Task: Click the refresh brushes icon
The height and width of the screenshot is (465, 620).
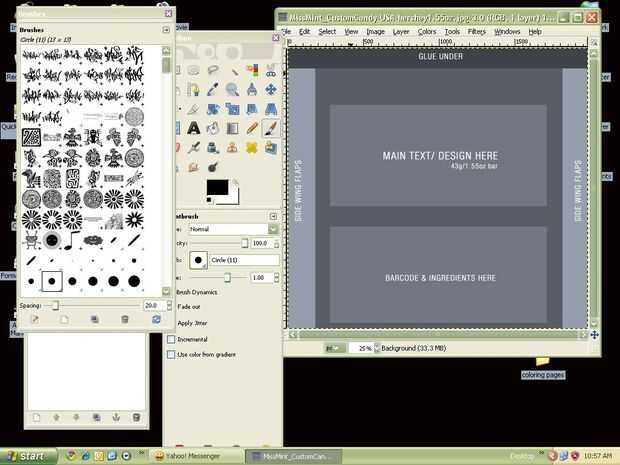Action: coord(156,319)
